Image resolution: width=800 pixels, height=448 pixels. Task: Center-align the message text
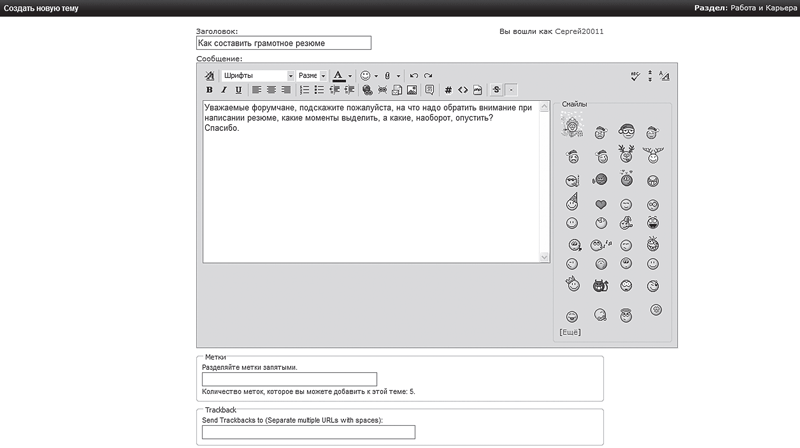coord(271,90)
